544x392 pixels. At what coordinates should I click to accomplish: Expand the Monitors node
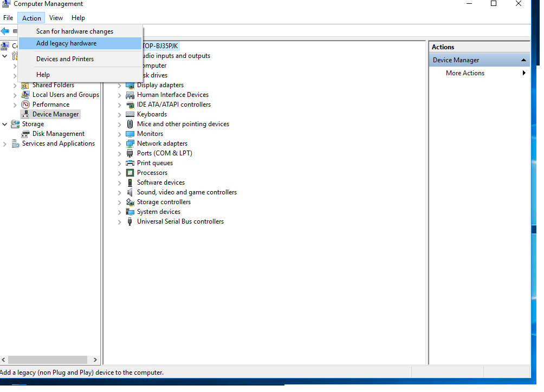(119, 134)
